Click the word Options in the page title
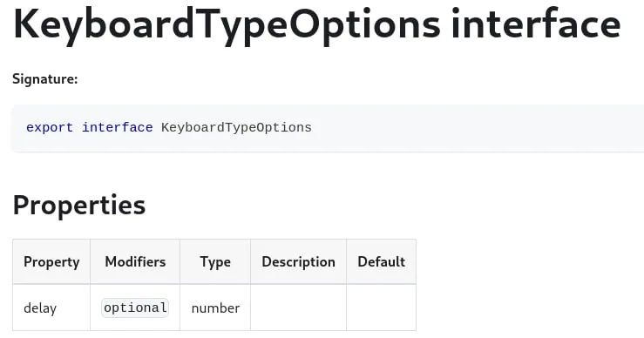Image resolution: width=644 pixels, height=338 pixels. [x=365, y=25]
